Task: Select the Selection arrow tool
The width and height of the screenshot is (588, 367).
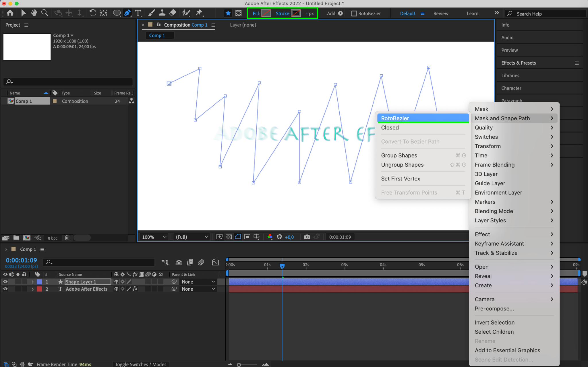Action: [24, 13]
